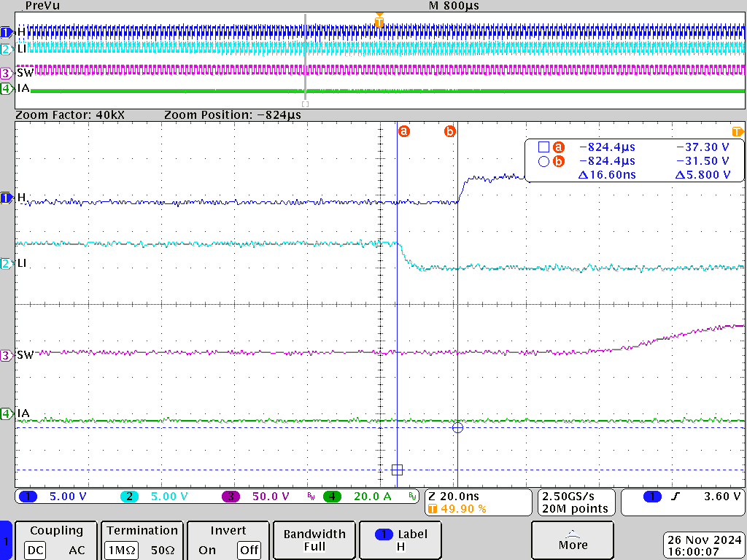Open the Bandwidth Full menu

point(314,540)
